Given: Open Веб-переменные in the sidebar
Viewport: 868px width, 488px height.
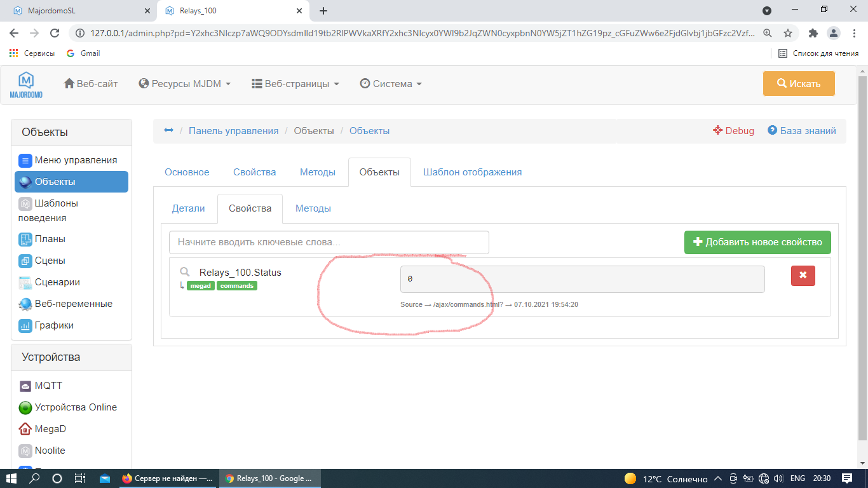Looking at the screenshot, I should [x=65, y=304].
